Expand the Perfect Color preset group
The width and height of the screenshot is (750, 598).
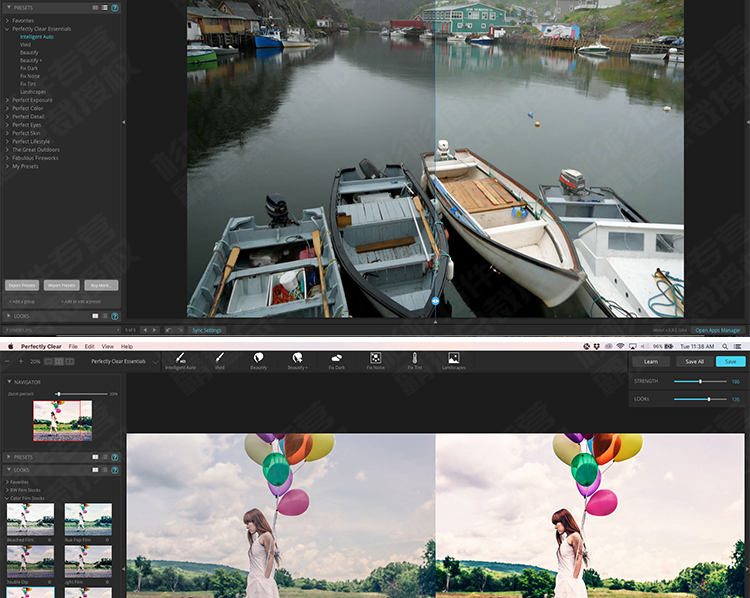pos(7,108)
